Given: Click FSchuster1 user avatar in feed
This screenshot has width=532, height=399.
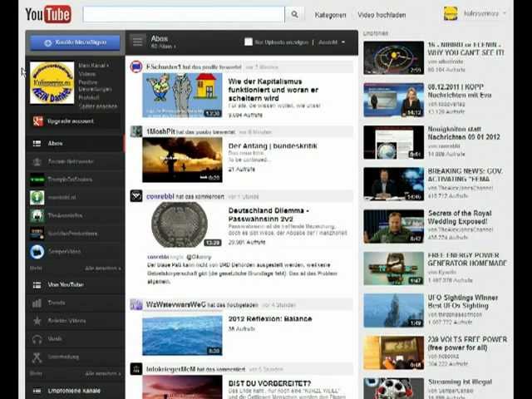Looking at the screenshot, I should click(x=136, y=66).
